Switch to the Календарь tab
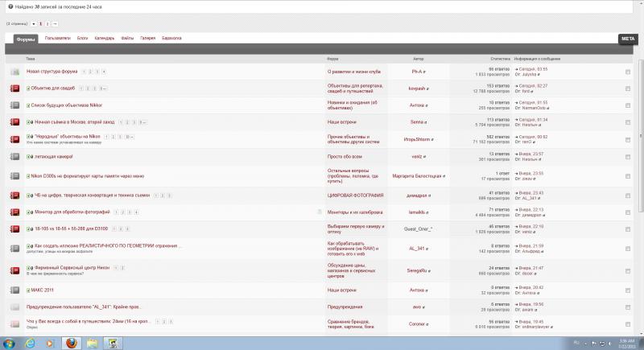Screen dimensions: 644x350 105,38
